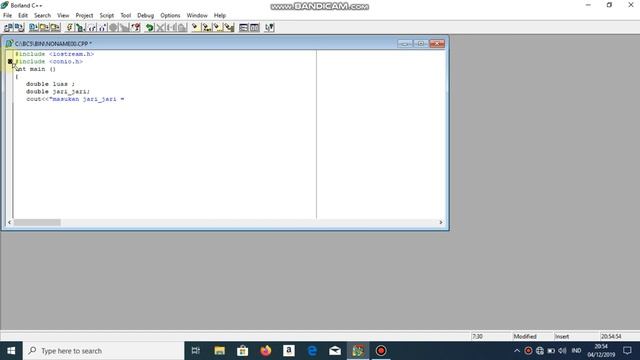640x360 pixels.
Task: Click the Bandicam record icon in taskbar
Action: pyautogui.click(x=381, y=351)
